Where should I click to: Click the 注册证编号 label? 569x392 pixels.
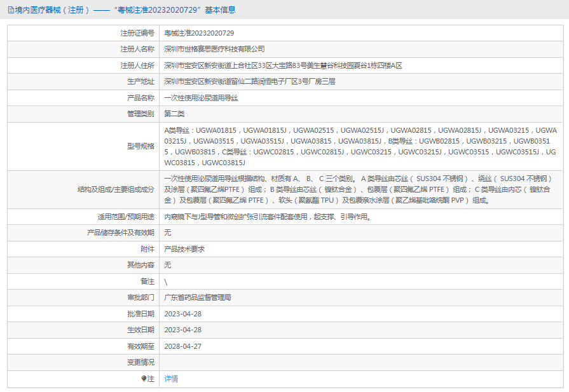click(x=137, y=33)
